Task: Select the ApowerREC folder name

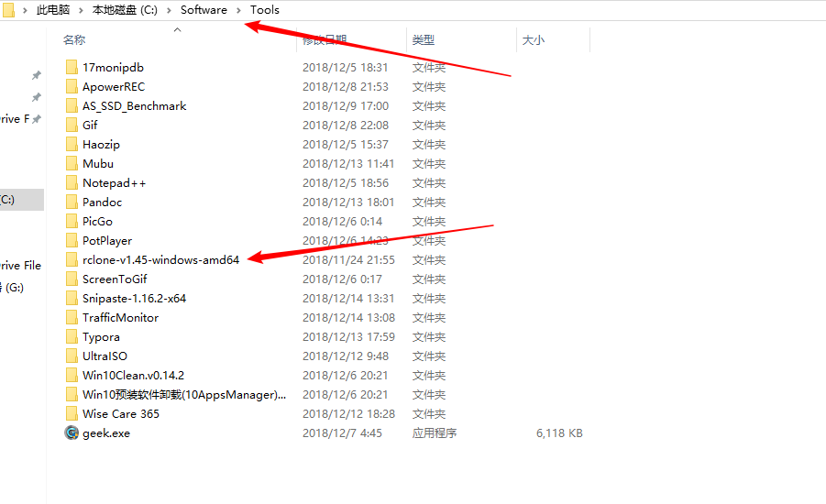Action: pyautogui.click(x=114, y=87)
